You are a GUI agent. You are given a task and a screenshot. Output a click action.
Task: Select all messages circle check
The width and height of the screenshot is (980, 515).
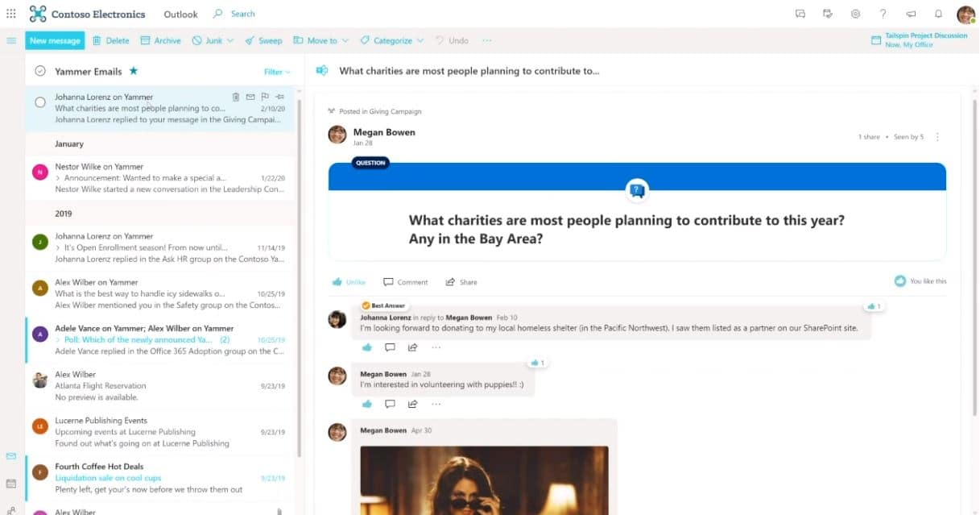coord(40,71)
